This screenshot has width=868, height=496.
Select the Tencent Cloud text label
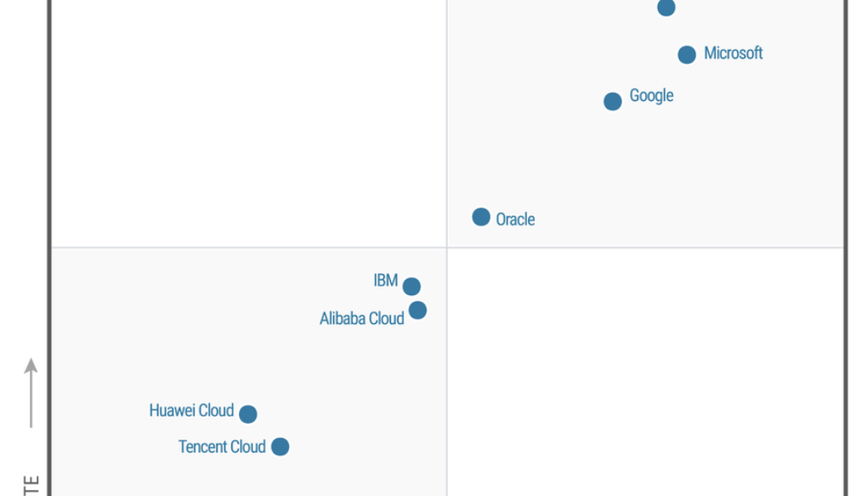pos(222,447)
